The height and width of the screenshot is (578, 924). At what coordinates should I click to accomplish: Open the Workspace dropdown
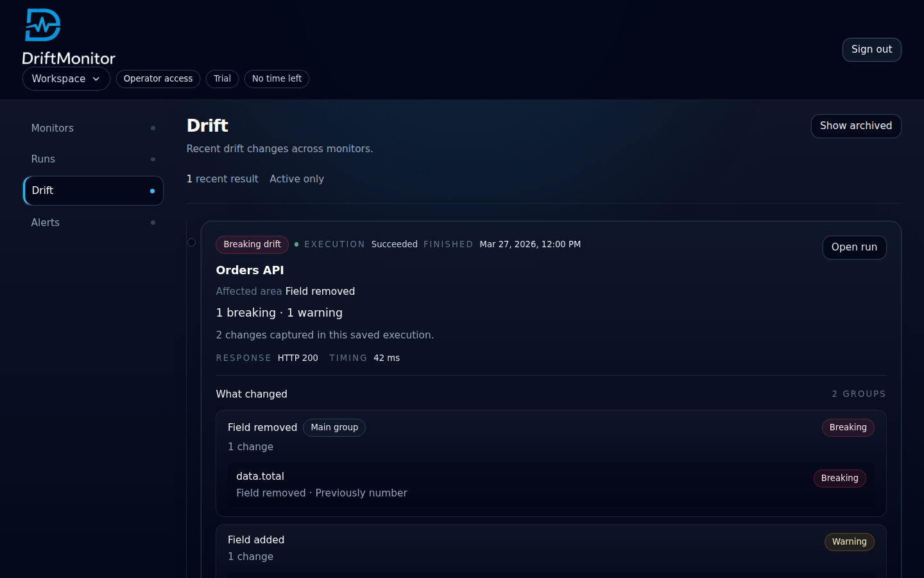[x=66, y=78]
